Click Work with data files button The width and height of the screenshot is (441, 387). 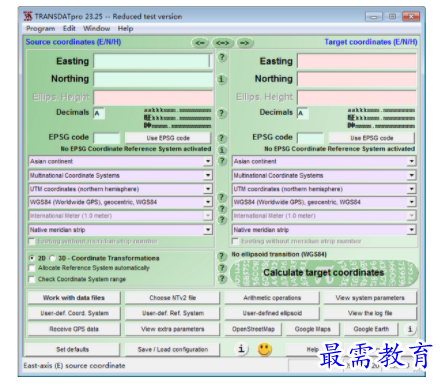(x=74, y=298)
